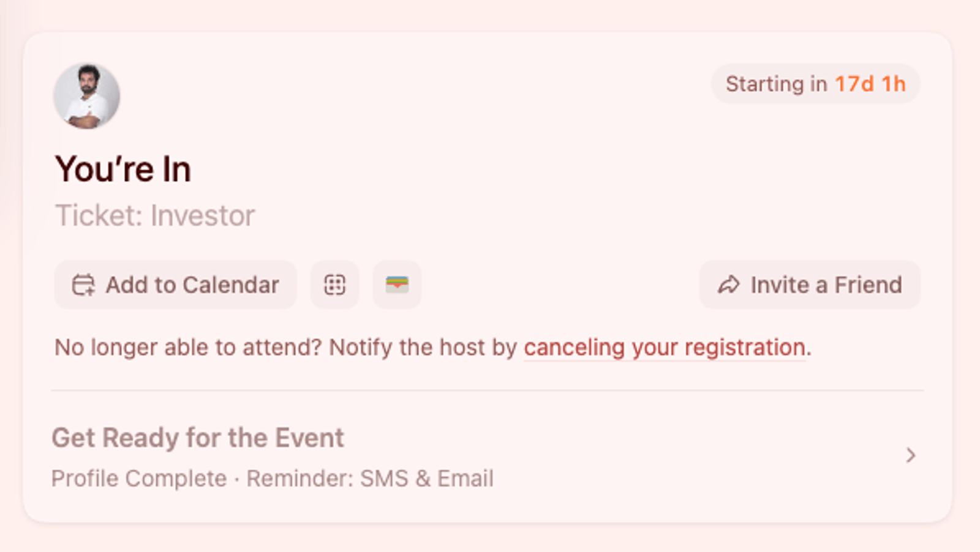Image resolution: width=980 pixels, height=552 pixels.
Task: Click the Profile Complete status text
Action: pos(139,479)
